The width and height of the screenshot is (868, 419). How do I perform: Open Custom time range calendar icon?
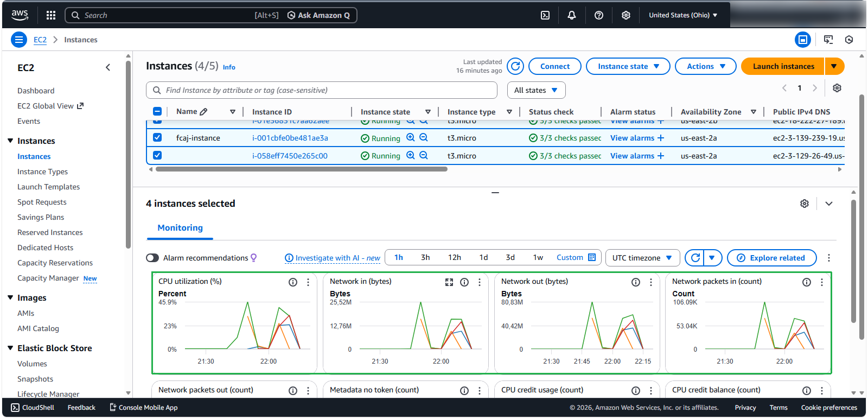click(x=592, y=257)
